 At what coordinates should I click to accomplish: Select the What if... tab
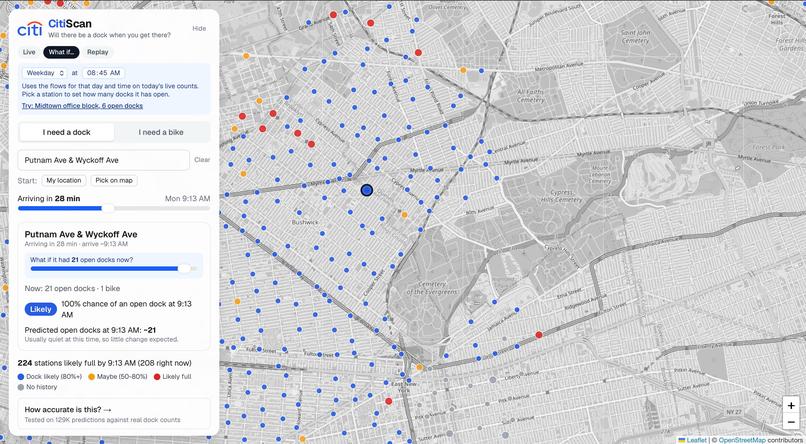click(x=61, y=52)
